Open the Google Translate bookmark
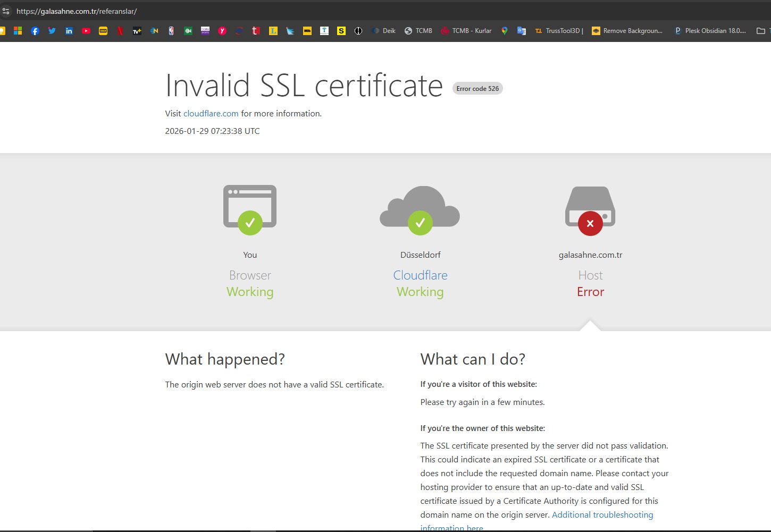 click(522, 31)
